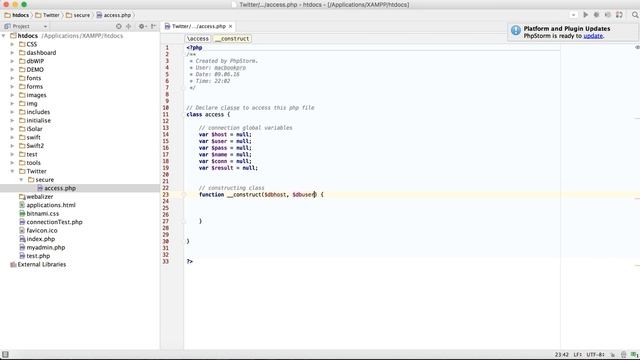640x360 pixels.
Task: Expand the DEMO folder
Action: [x=12, y=70]
